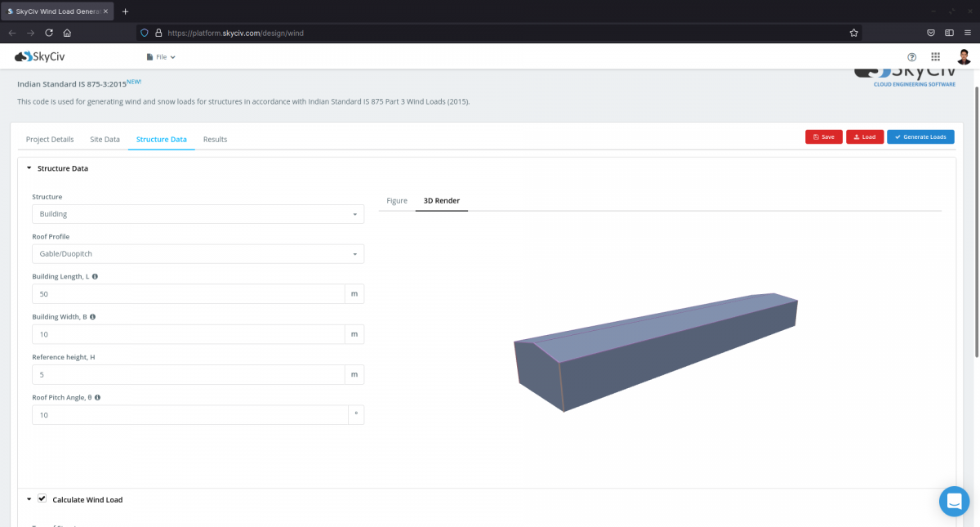Click the info icon beside Building Width
The image size is (980, 527).
[x=92, y=316]
